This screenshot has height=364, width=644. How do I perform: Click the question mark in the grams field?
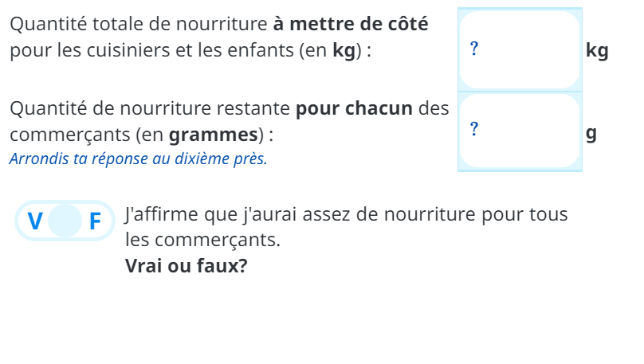[x=474, y=128]
